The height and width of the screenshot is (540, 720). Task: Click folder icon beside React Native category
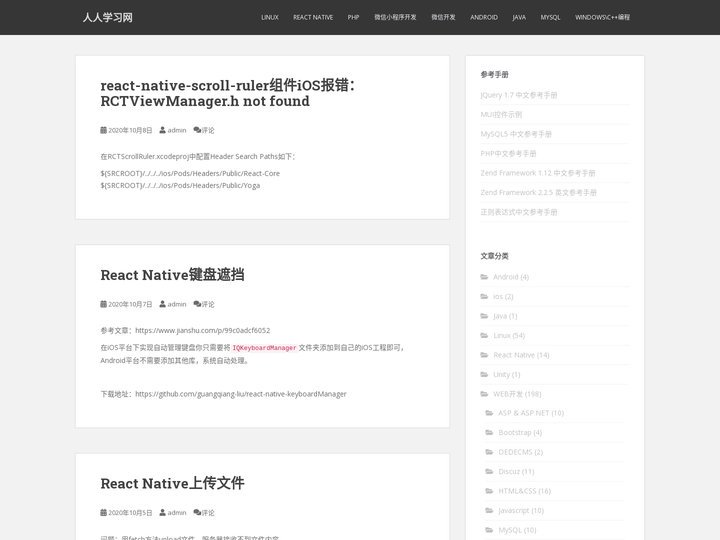tap(484, 354)
